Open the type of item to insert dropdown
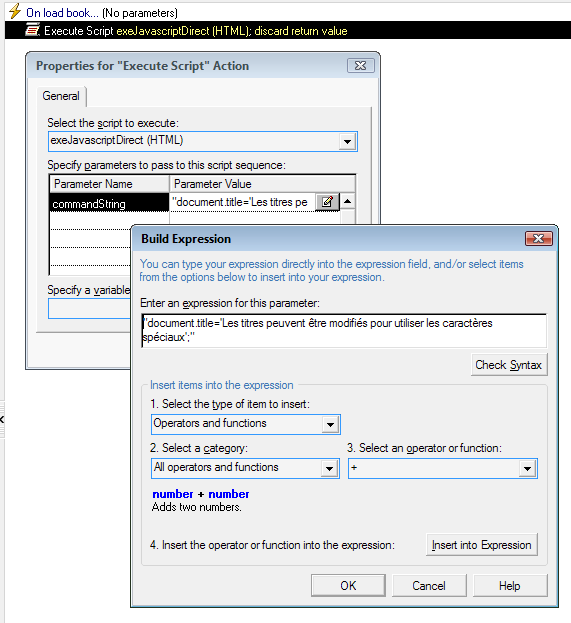The width and height of the screenshot is (571, 623). click(x=330, y=424)
